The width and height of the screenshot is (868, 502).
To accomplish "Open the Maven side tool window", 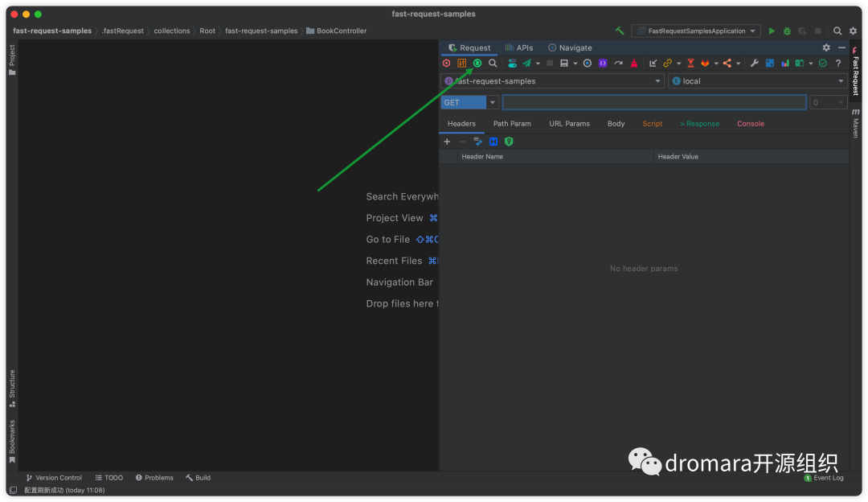I will click(856, 123).
